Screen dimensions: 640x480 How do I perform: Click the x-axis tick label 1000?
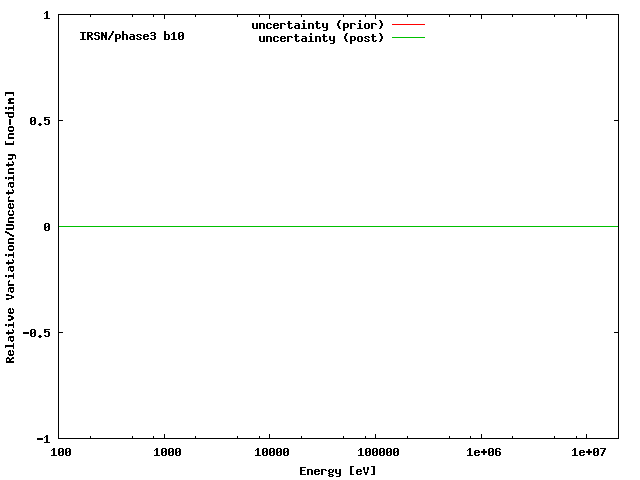pyautogui.click(x=167, y=453)
